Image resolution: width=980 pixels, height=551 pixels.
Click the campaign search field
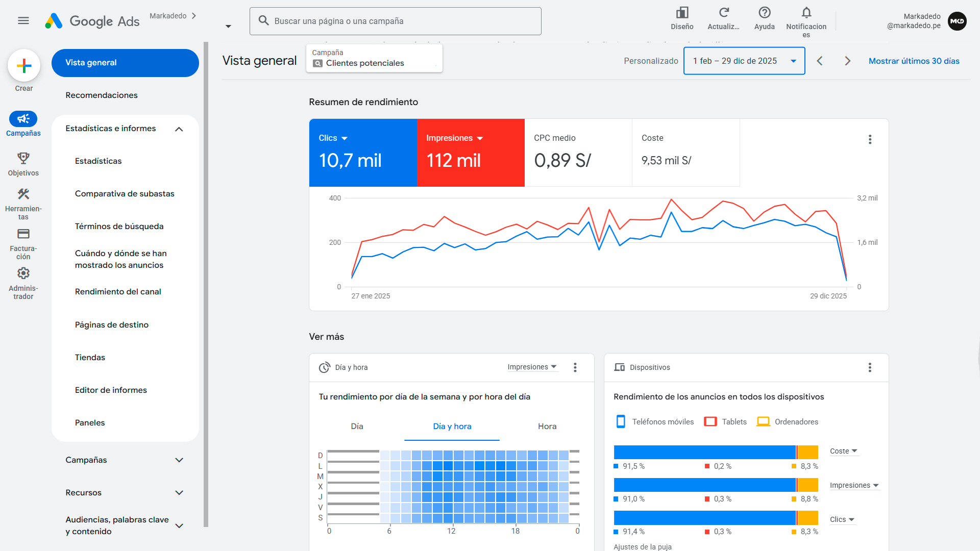click(x=395, y=21)
